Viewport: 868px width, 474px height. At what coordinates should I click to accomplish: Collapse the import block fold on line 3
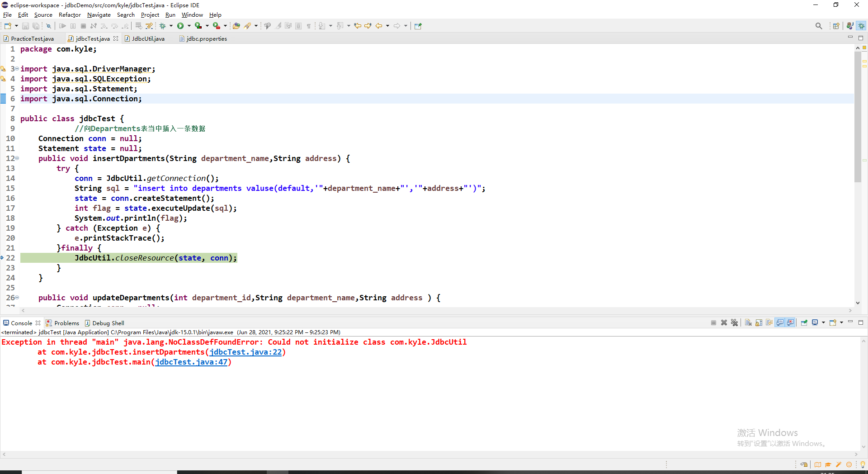pyautogui.click(x=17, y=69)
